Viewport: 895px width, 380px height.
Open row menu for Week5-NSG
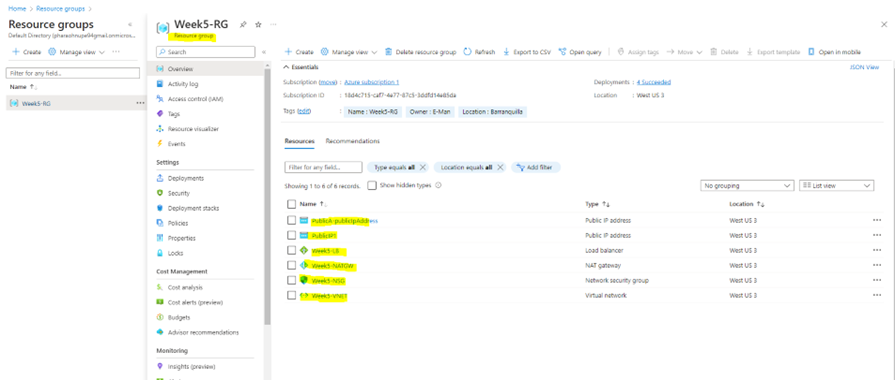pyautogui.click(x=877, y=281)
